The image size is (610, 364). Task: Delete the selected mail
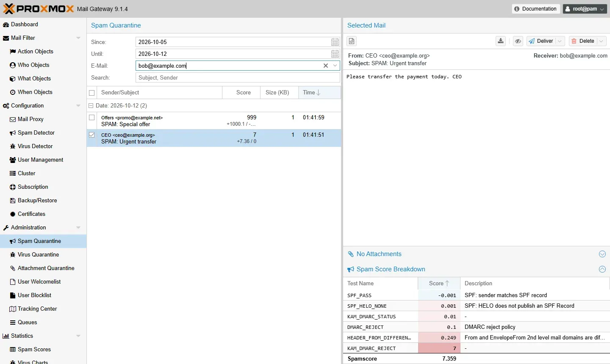click(x=583, y=41)
